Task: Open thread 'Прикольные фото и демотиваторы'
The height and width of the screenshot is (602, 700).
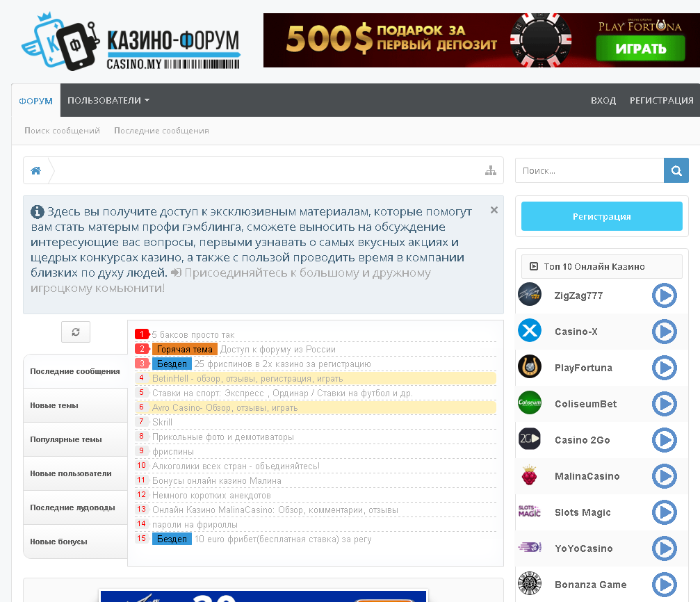Action: pyautogui.click(x=222, y=437)
